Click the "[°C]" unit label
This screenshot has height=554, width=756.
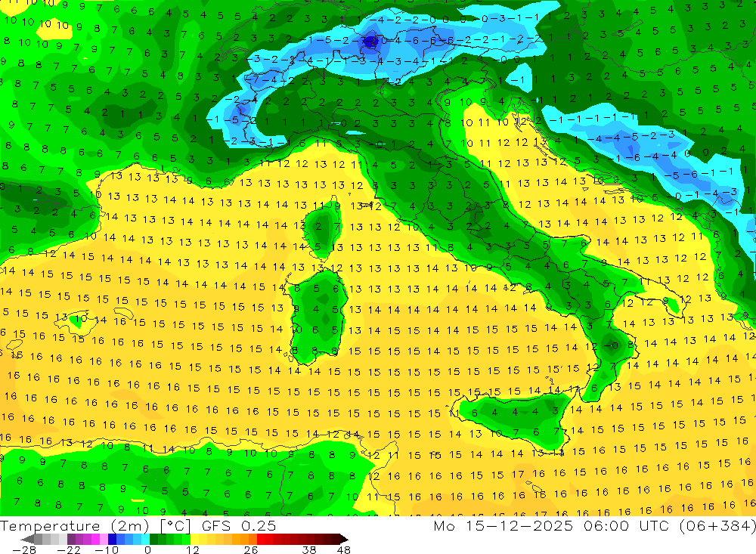175,525
